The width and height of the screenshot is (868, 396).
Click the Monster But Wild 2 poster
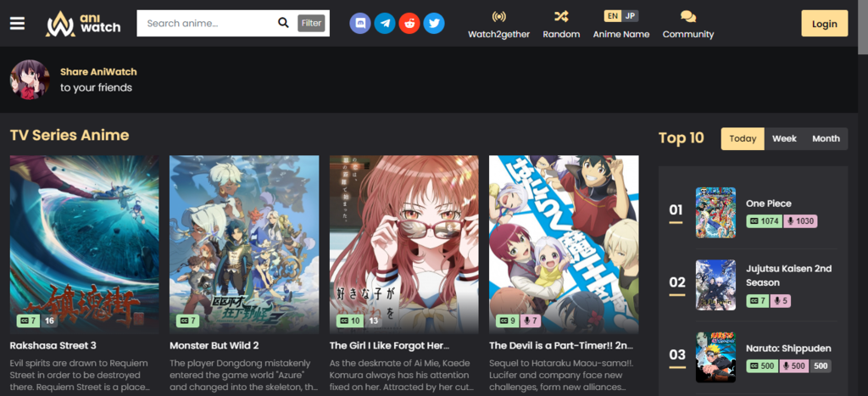(244, 244)
